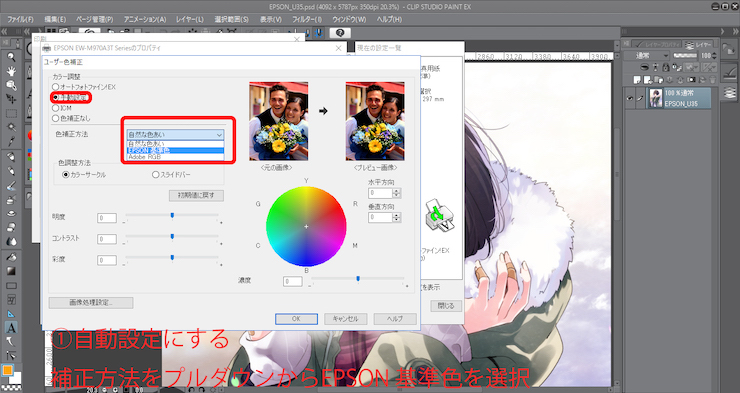Open the 色補正方法 combo box
Screen dimensions: 740x393
click(175, 134)
